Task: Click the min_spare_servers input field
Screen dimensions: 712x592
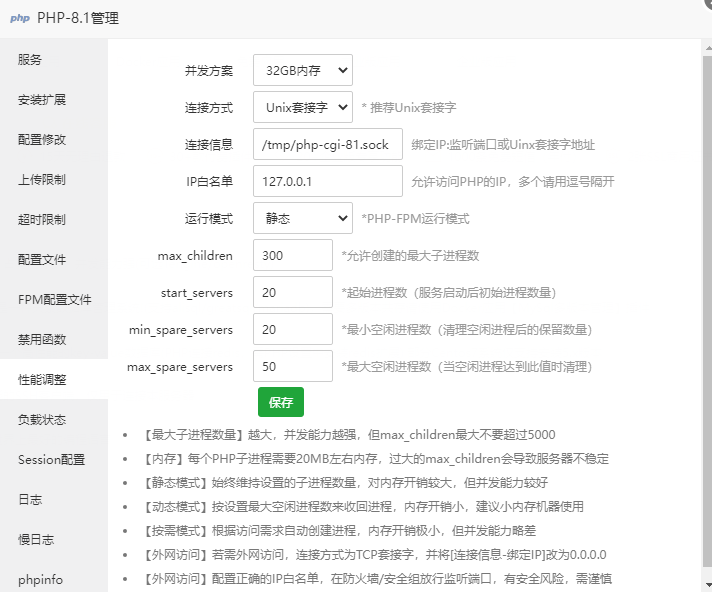Action: pyautogui.click(x=293, y=330)
